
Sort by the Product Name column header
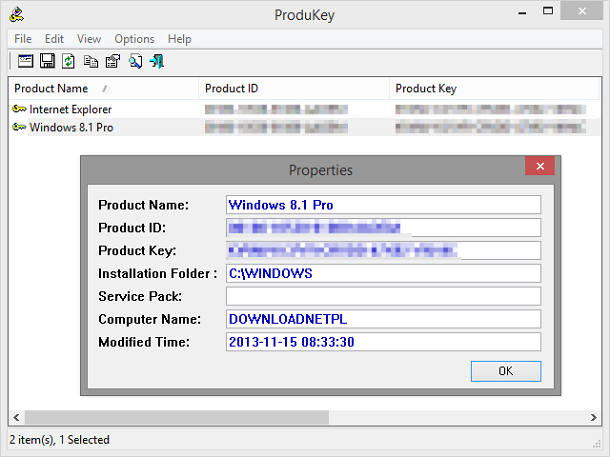point(103,88)
